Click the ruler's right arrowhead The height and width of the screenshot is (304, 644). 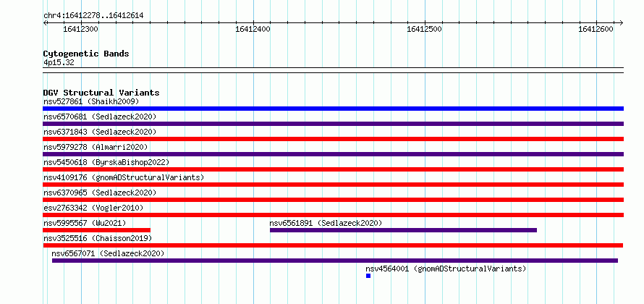(x=622, y=22)
